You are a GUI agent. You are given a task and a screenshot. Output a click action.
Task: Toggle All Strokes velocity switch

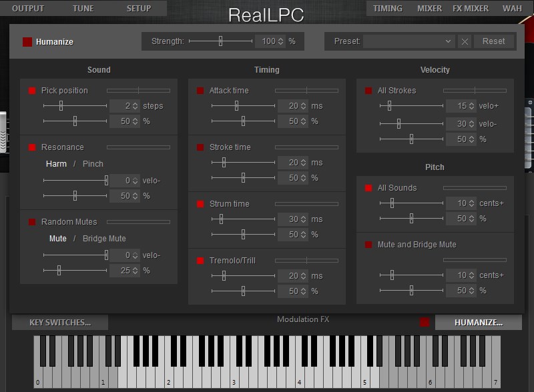tap(368, 91)
